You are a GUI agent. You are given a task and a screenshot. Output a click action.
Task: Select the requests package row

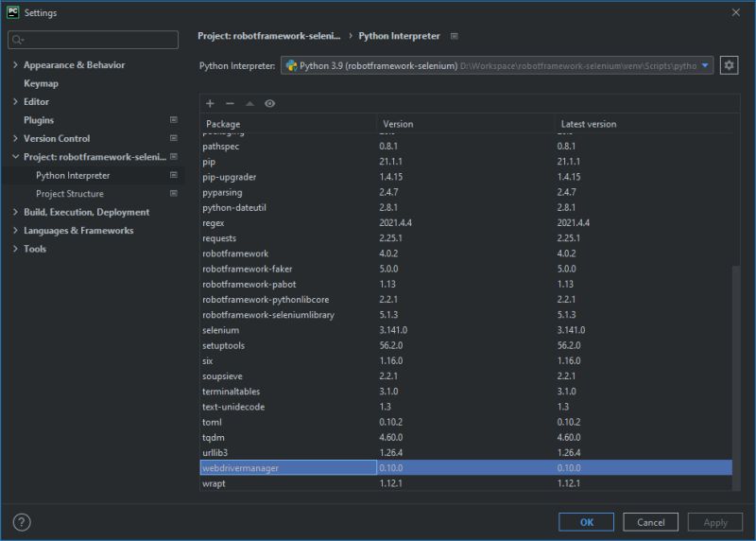tap(466, 238)
